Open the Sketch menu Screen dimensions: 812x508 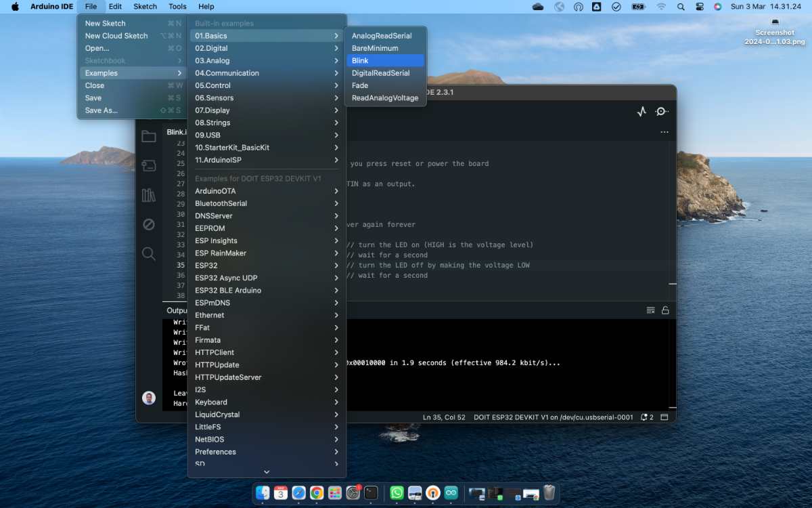[x=145, y=7]
